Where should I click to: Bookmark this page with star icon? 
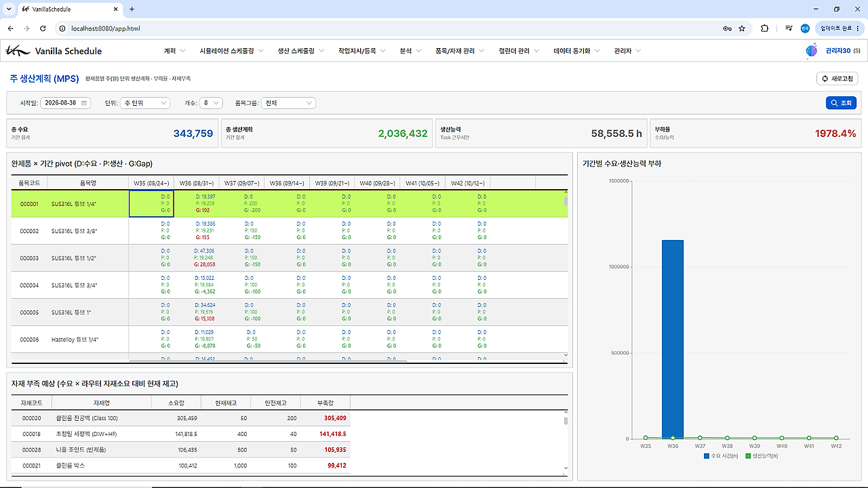point(742,28)
